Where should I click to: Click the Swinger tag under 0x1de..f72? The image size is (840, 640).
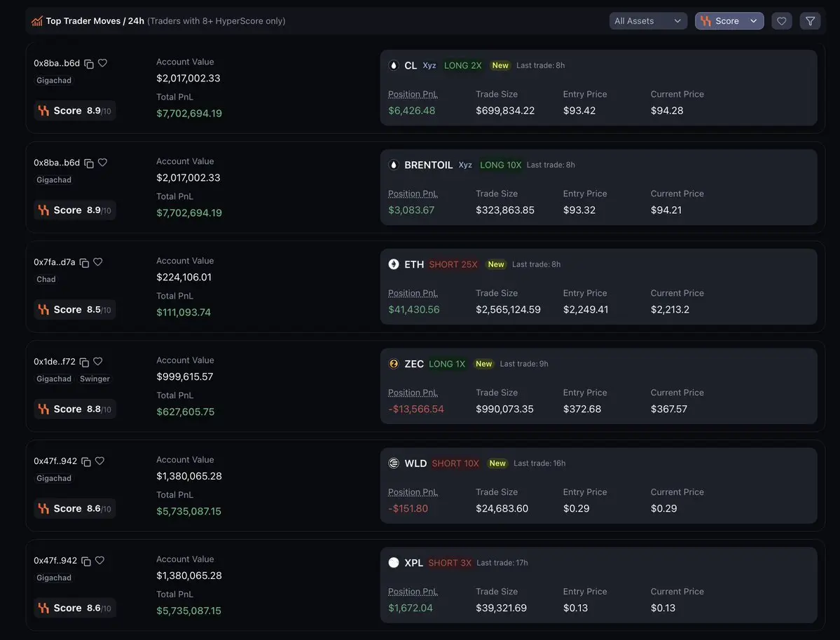tap(95, 379)
